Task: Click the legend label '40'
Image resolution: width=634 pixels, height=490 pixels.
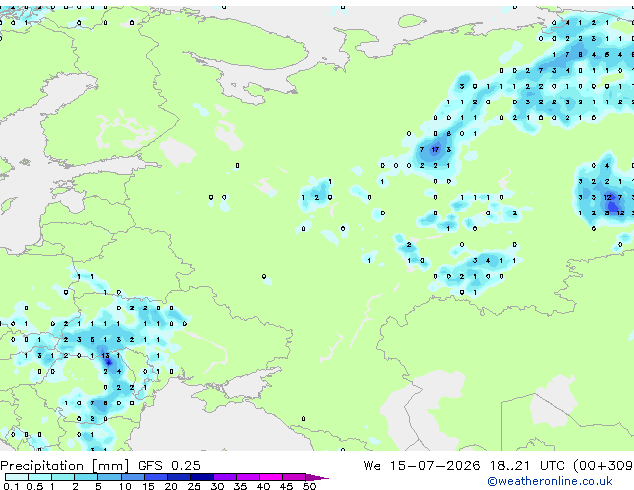Action: [264, 486]
